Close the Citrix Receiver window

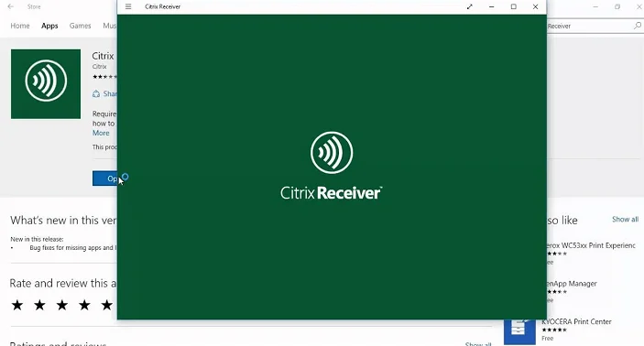coord(535,6)
